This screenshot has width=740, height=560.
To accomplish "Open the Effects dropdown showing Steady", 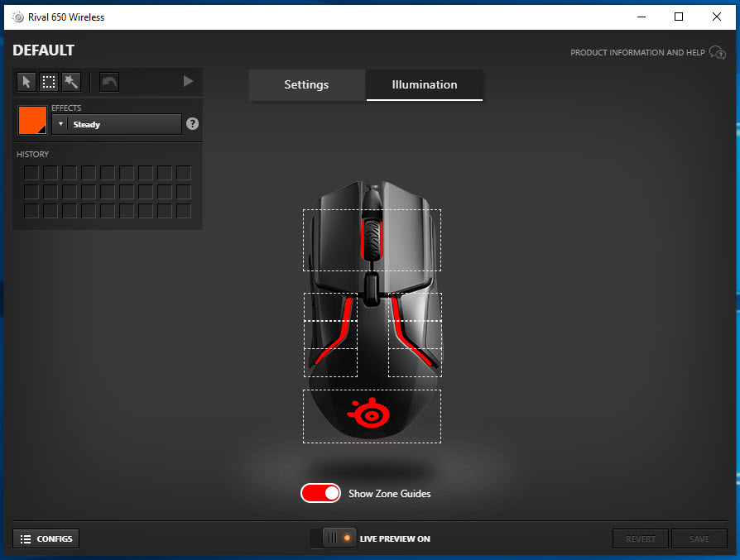I will 117,125.
